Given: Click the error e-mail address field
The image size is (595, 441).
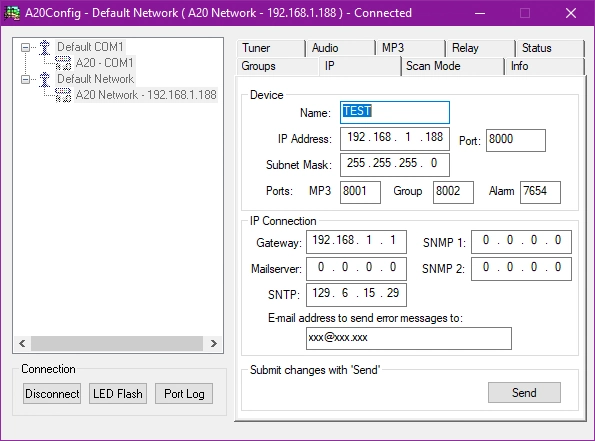Looking at the screenshot, I should pos(409,338).
